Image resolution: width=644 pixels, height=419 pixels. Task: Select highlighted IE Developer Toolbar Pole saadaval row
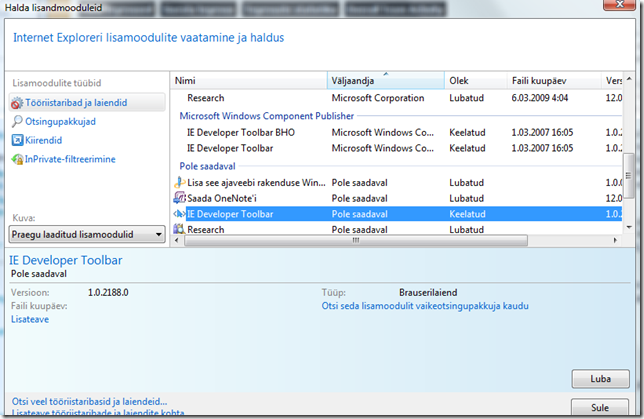point(397,214)
